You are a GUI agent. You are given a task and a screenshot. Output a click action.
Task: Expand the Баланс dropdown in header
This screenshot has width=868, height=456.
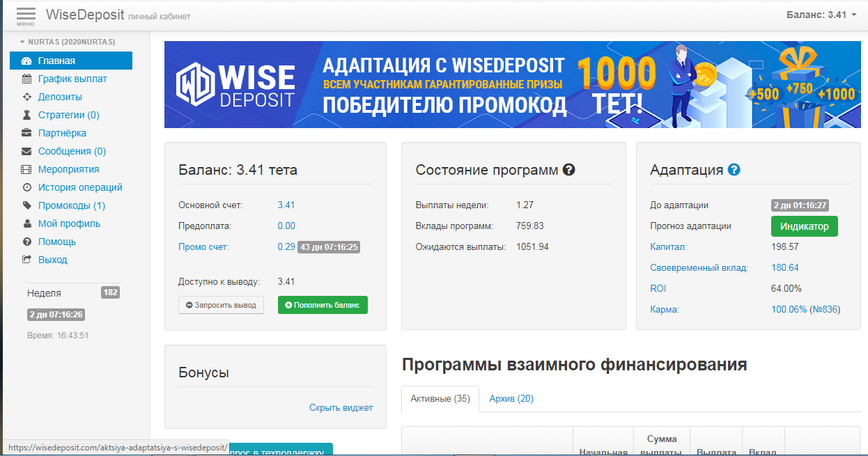[x=821, y=15]
